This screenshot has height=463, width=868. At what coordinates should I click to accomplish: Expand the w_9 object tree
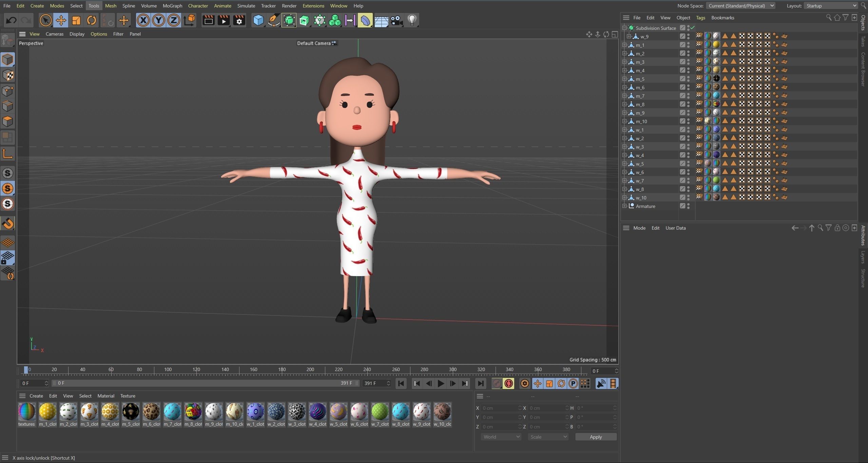tap(629, 36)
